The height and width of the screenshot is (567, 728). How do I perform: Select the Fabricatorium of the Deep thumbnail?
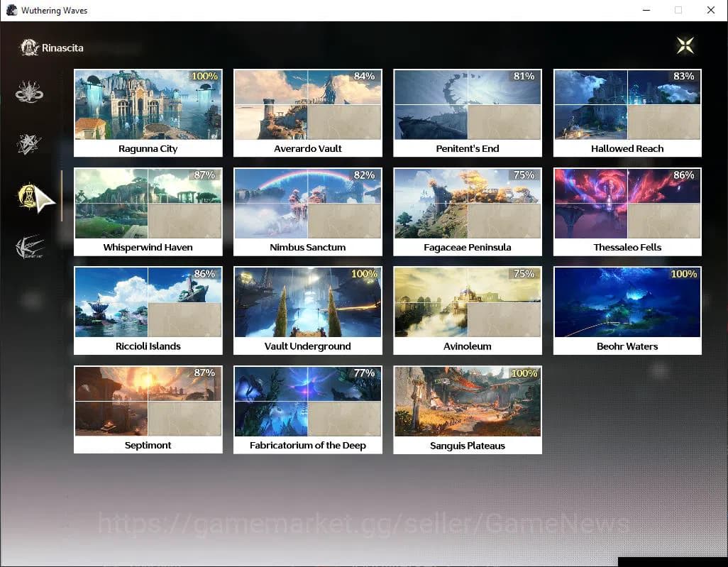click(x=307, y=402)
